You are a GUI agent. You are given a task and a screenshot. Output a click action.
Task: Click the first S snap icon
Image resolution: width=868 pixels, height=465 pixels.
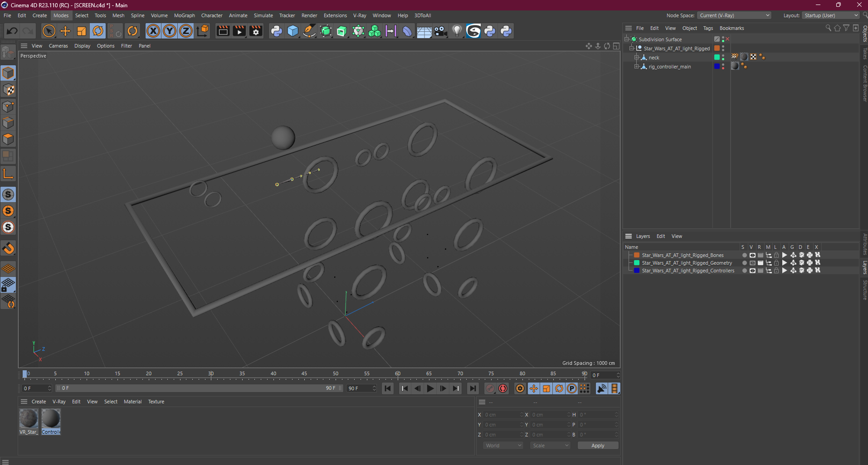click(x=8, y=194)
